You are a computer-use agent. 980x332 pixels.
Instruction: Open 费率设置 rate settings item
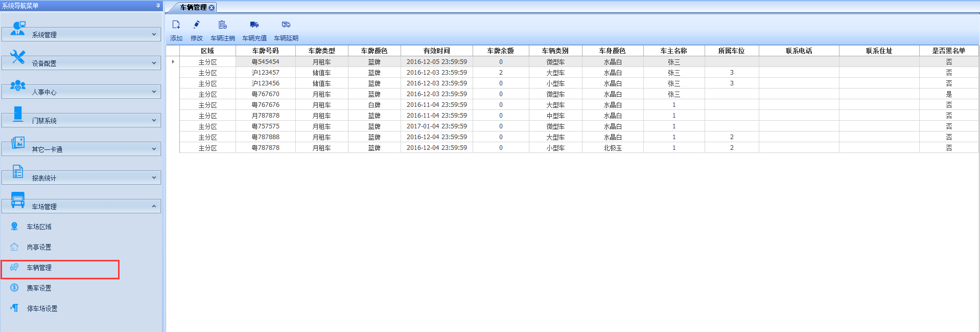tap(39, 288)
